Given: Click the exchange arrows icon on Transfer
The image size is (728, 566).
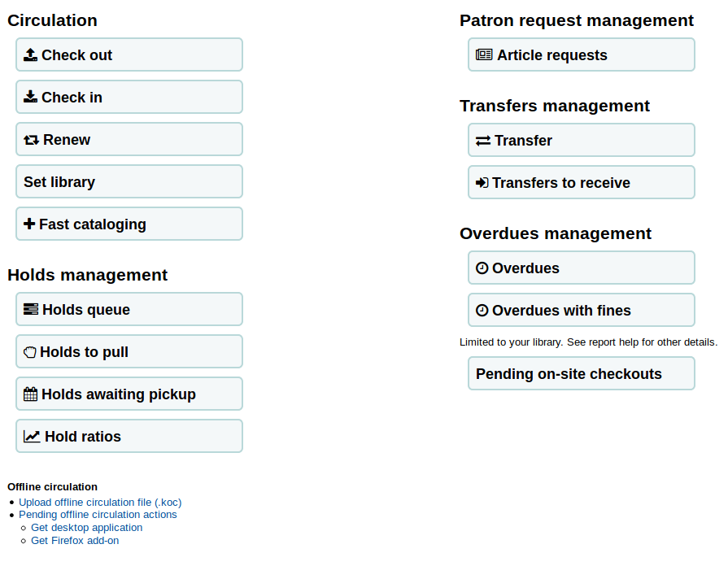Looking at the screenshot, I should point(483,141).
